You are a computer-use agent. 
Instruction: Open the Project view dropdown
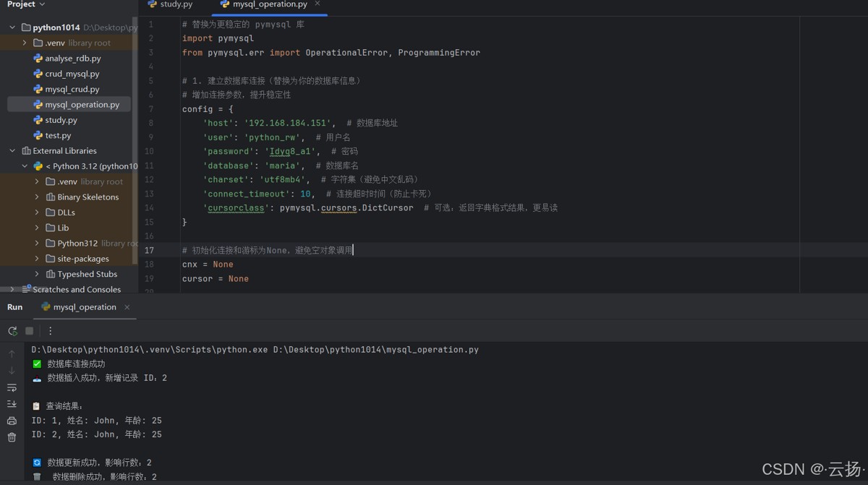pos(26,4)
